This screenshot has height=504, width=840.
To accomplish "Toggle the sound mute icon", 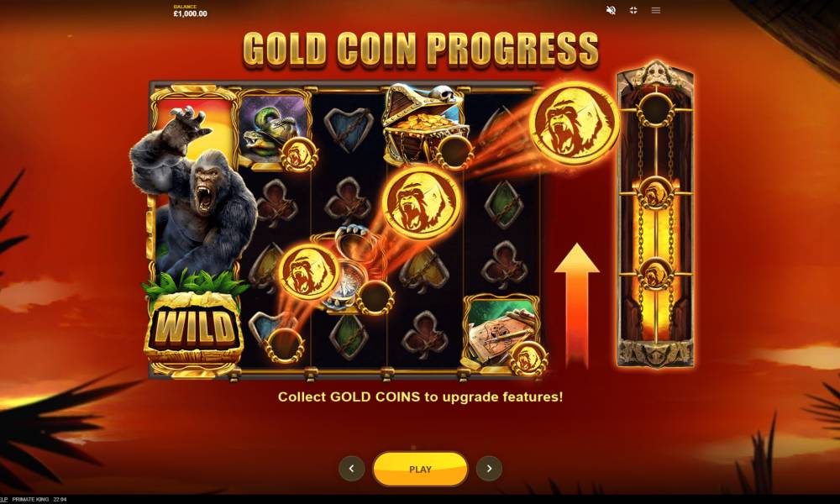I will point(611,10).
